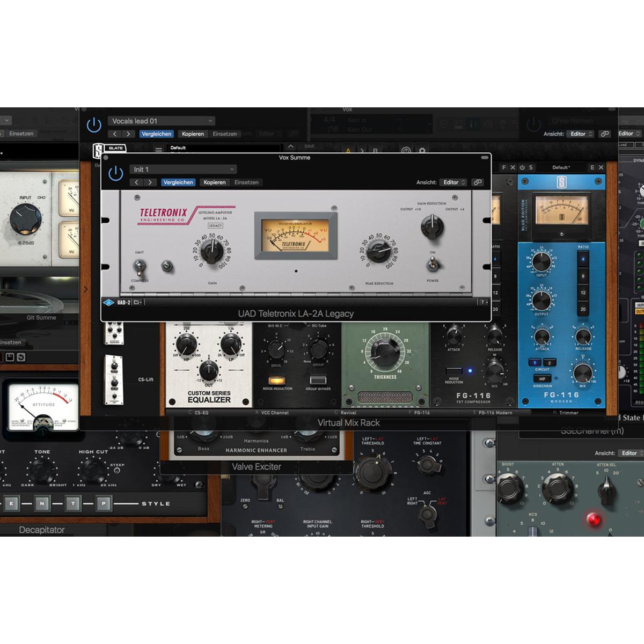Screen dimensions: 644x644
Task: Select circuit 2 on FG-116 Modern
Action: click(549, 363)
